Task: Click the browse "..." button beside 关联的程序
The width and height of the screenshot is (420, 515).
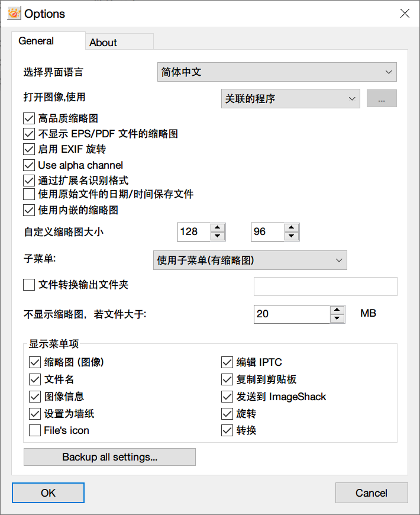Action: coord(382,98)
